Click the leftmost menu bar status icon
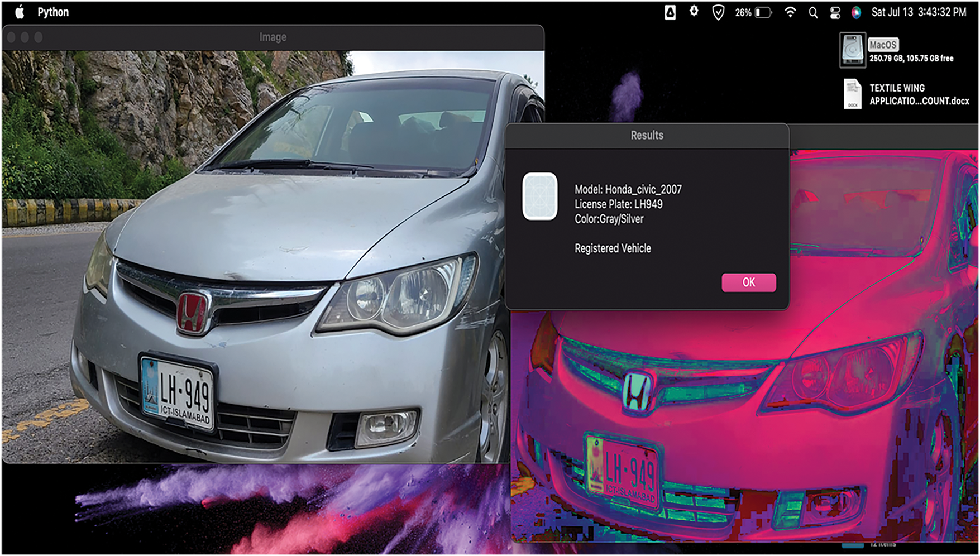 (x=670, y=12)
